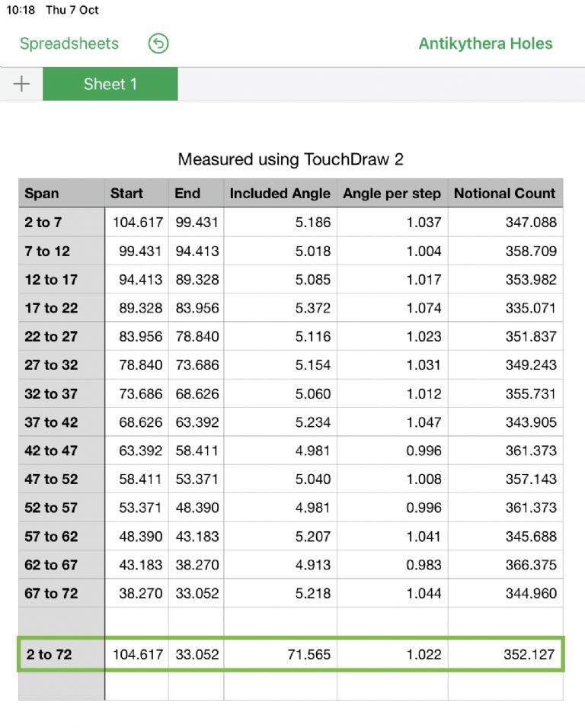Add a new sheet with plus icon
Viewport: 585px width, 728px height.
point(21,84)
